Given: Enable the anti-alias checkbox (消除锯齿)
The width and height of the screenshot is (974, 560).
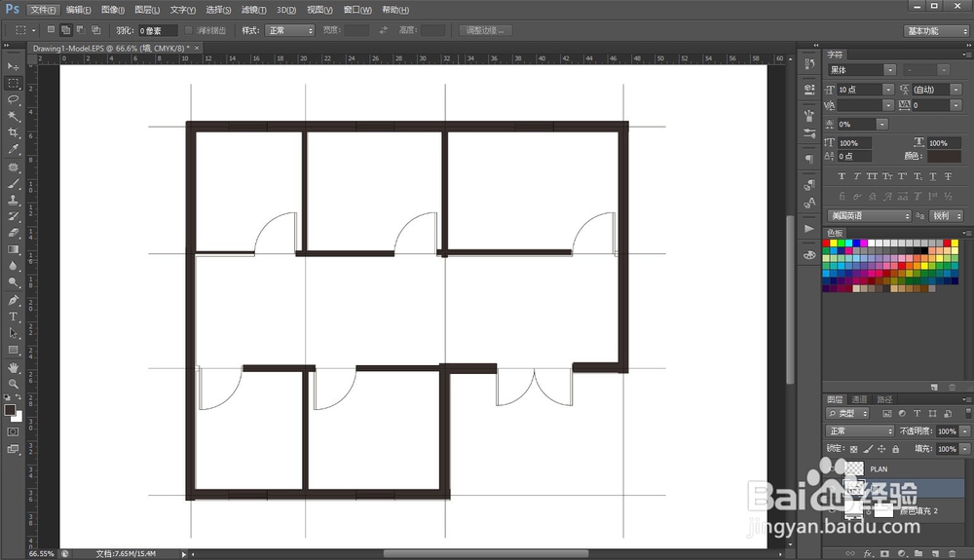Looking at the screenshot, I should click(189, 30).
